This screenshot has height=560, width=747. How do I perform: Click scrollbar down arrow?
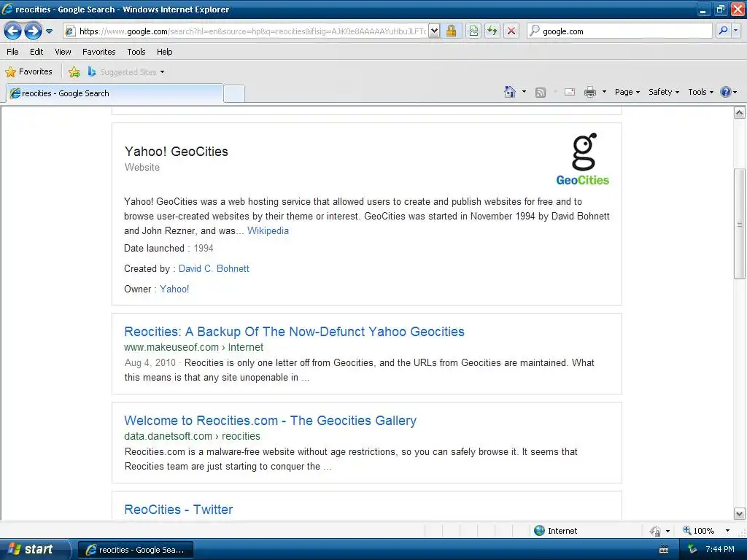[x=740, y=514]
